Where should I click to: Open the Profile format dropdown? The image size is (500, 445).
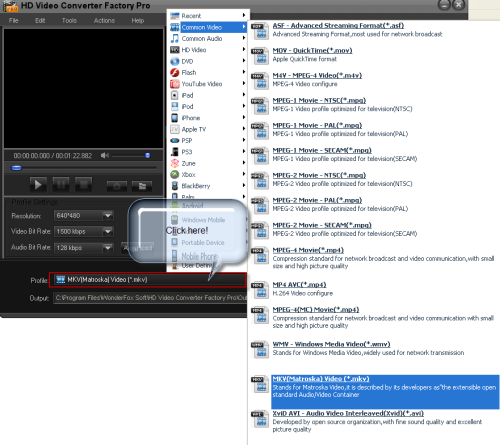coord(148,280)
